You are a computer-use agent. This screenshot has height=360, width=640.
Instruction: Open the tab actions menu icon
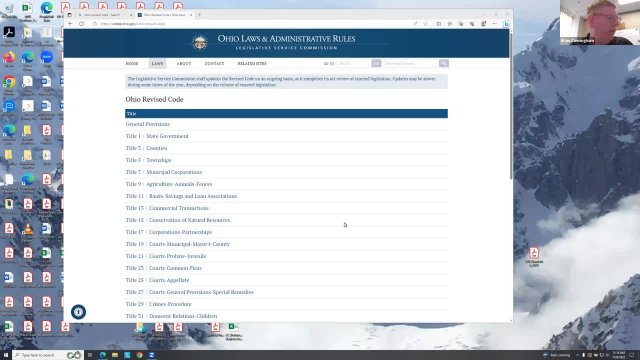(69, 15)
